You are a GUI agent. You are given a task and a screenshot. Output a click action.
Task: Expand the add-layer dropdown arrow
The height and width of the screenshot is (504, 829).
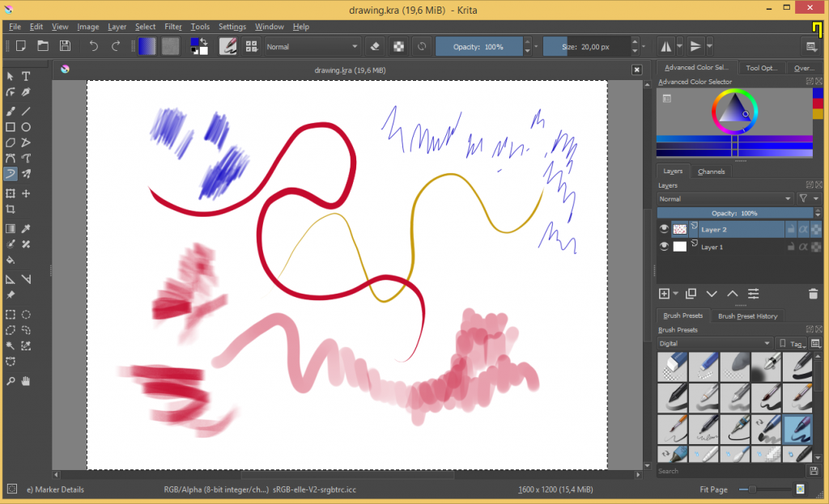pos(676,293)
